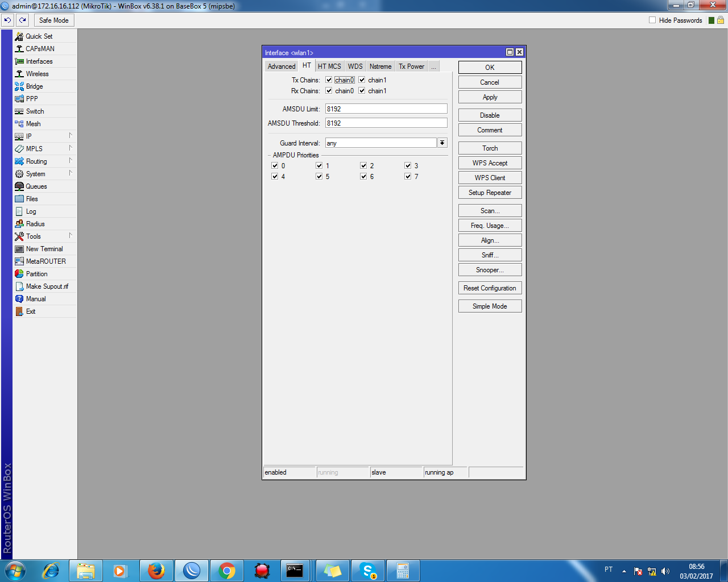The width and height of the screenshot is (728, 582).
Task: Toggle Tx Chains chain1 checkbox
Action: (362, 80)
